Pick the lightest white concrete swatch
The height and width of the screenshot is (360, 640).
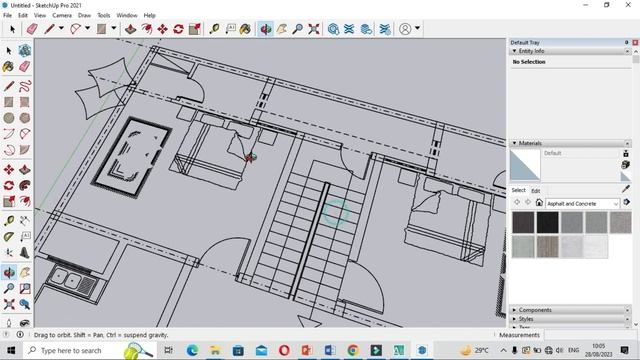(x=596, y=247)
